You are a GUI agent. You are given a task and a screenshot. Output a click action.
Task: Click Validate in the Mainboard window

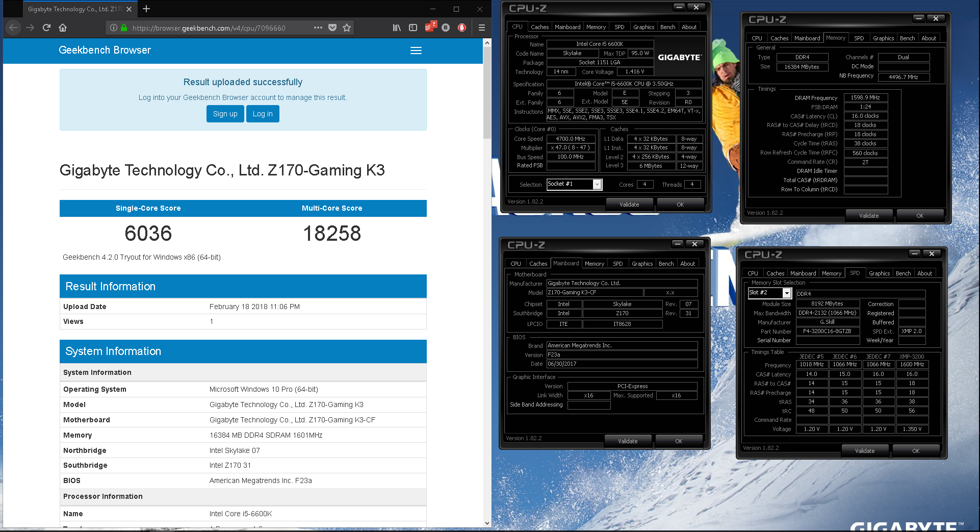pyautogui.click(x=628, y=441)
